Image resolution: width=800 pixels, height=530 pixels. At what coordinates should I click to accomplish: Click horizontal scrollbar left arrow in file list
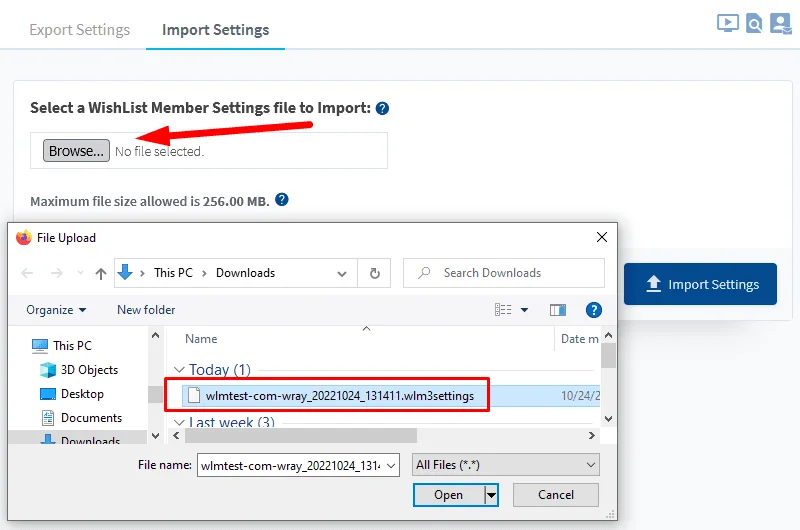point(177,436)
